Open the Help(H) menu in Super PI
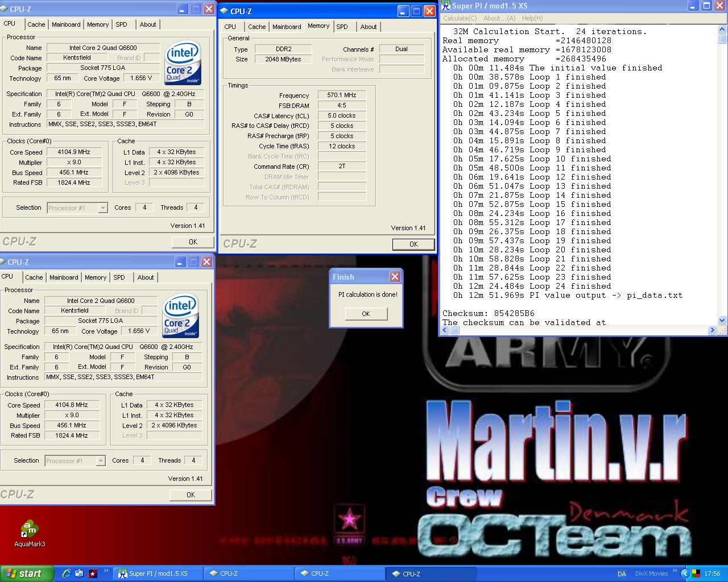The height and width of the screenshot is (582, 728). pos(532,18)
